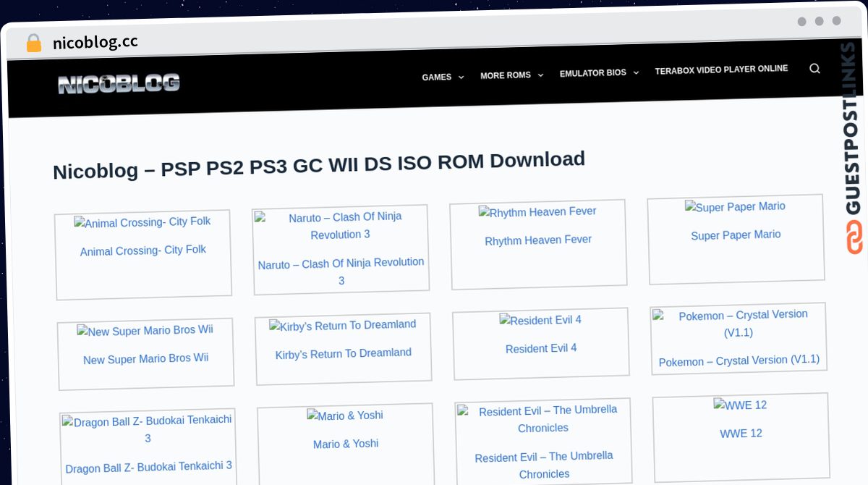Open the Dragon Ball Z- Budokai Tenkaichi 3 title link
This screenshot has height=485, width=868.
tap(148, 467)
